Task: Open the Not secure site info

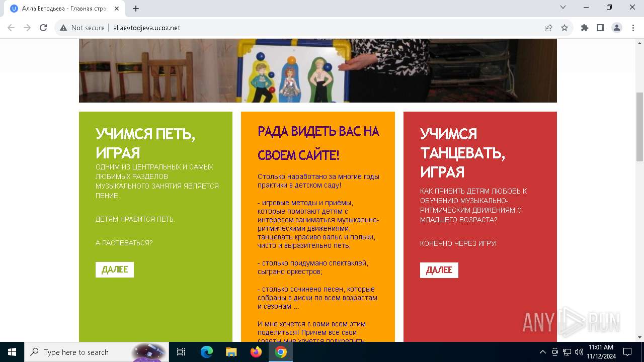Action: point(82,28)
